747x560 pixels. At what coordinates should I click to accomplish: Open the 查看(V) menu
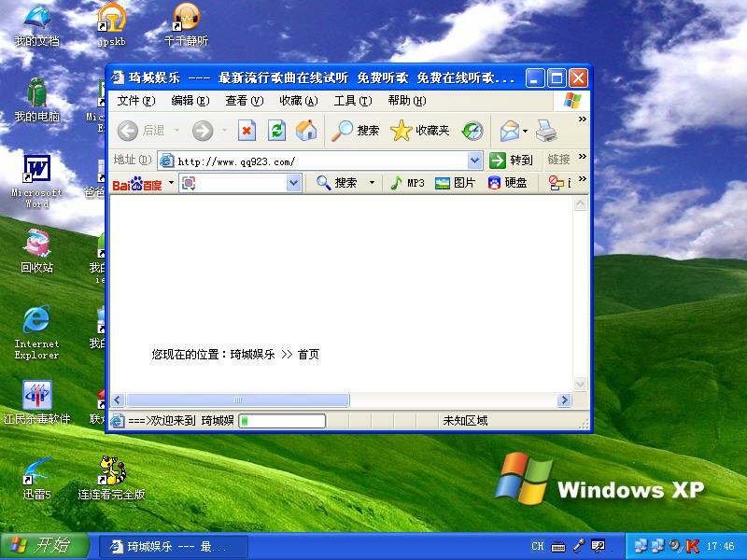(245, 101)
